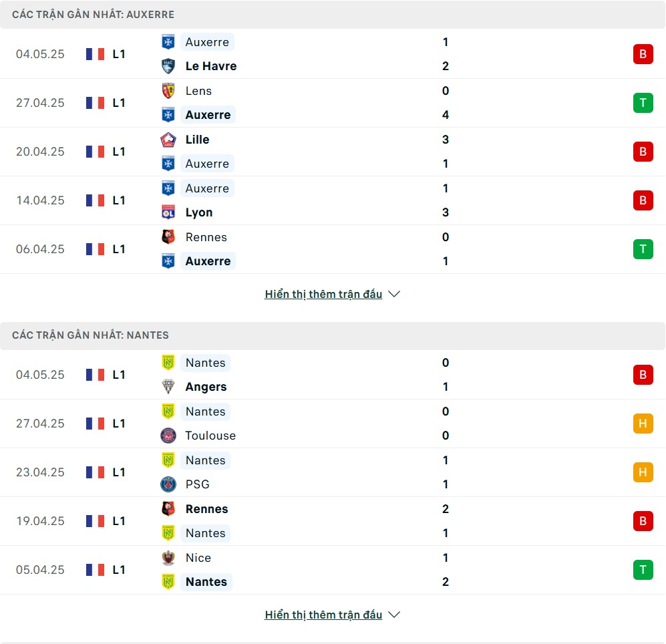The width and height of the screenshot is (666, 644).
Task: Click French flag icon for 04.05.25 Auxerre match
Action: point(95,54)
